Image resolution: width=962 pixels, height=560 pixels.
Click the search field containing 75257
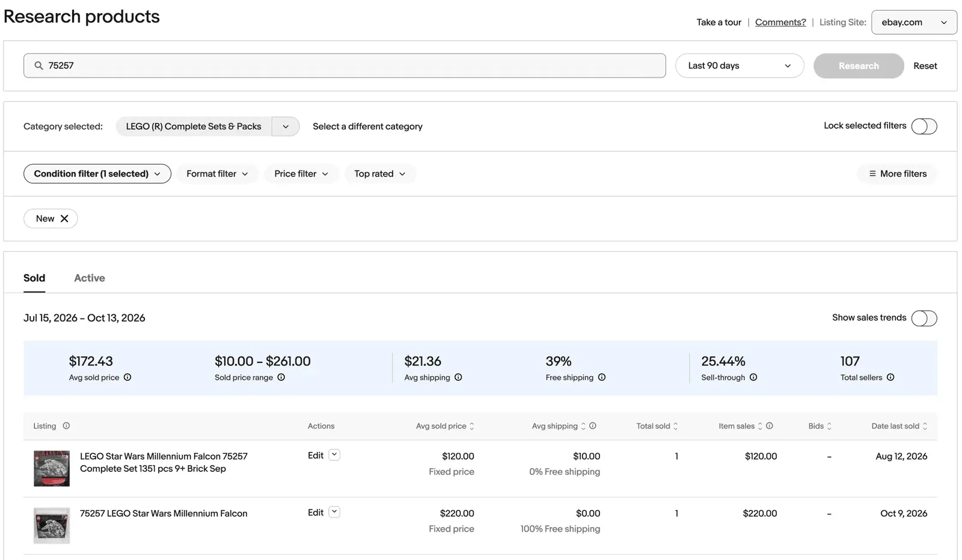[345, 65]
